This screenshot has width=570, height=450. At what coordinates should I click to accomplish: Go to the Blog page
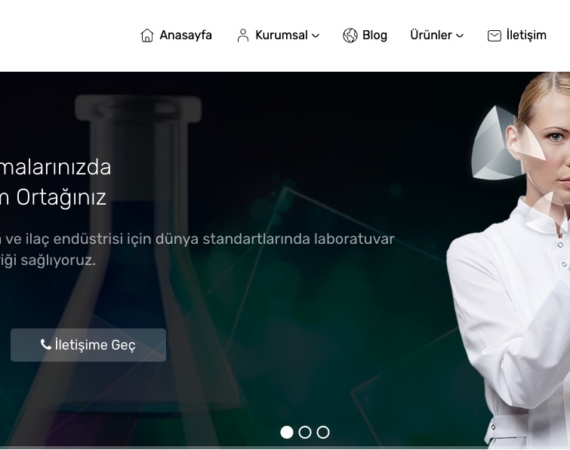coord(375,35)
